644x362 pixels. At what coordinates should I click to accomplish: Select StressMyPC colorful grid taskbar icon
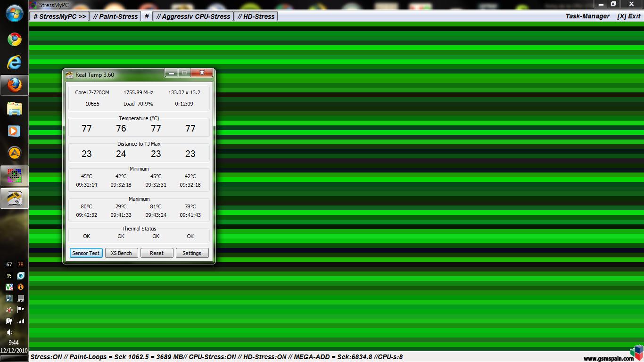point(14,176)
